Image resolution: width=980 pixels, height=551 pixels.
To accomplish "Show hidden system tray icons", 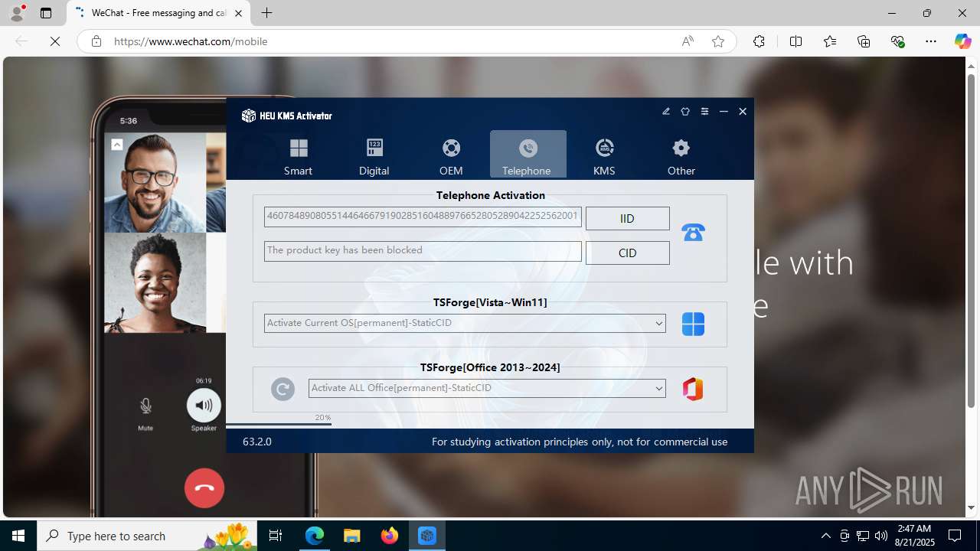I will 825,536.
